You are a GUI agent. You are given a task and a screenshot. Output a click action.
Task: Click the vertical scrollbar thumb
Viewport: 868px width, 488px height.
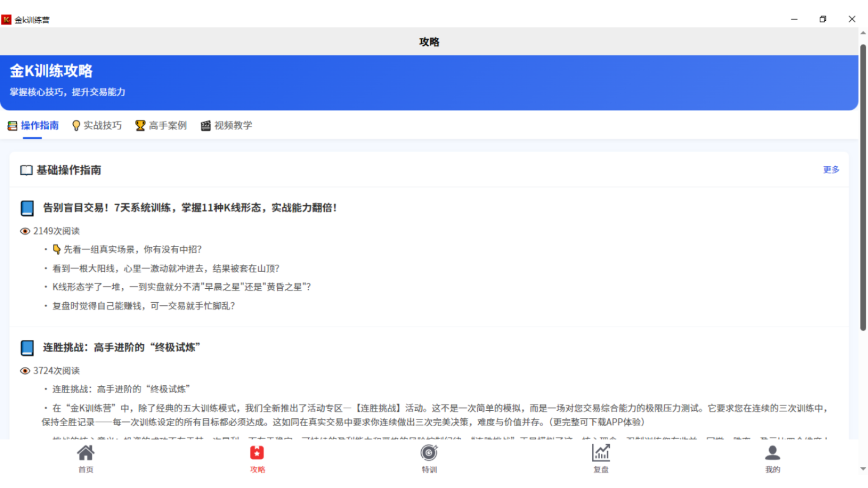coord(863,188)
